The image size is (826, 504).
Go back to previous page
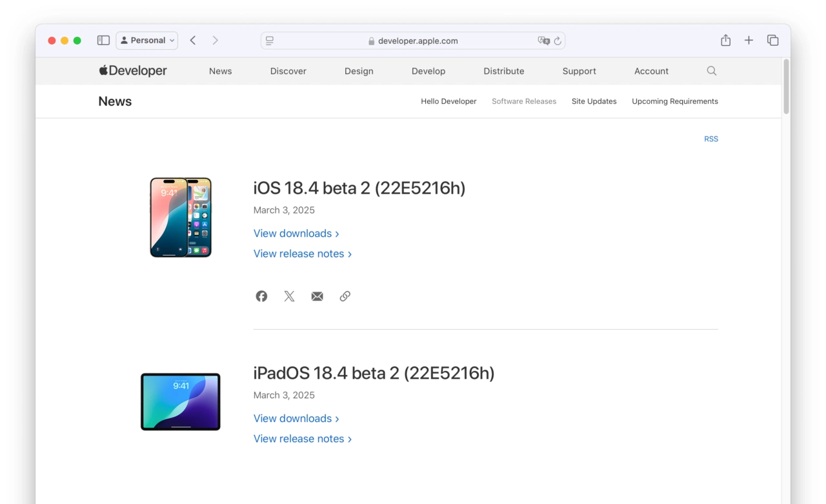click(x=193, y=41)
